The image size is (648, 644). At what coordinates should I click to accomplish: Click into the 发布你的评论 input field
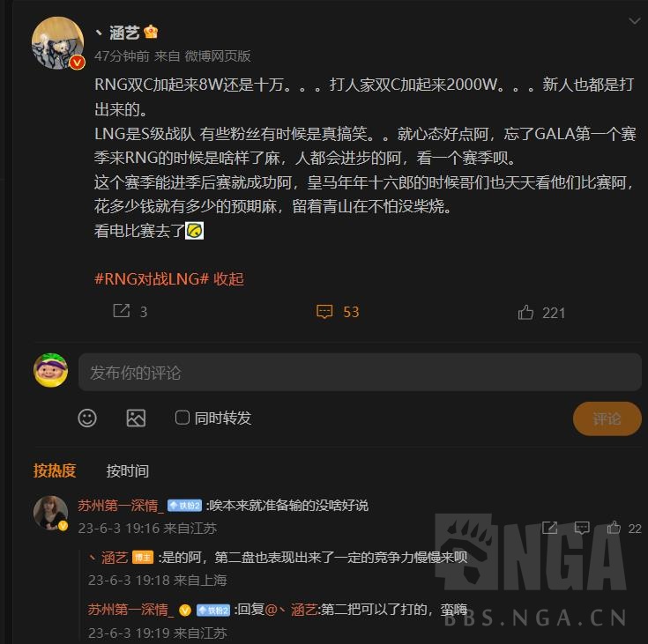(x=360, y=372)
